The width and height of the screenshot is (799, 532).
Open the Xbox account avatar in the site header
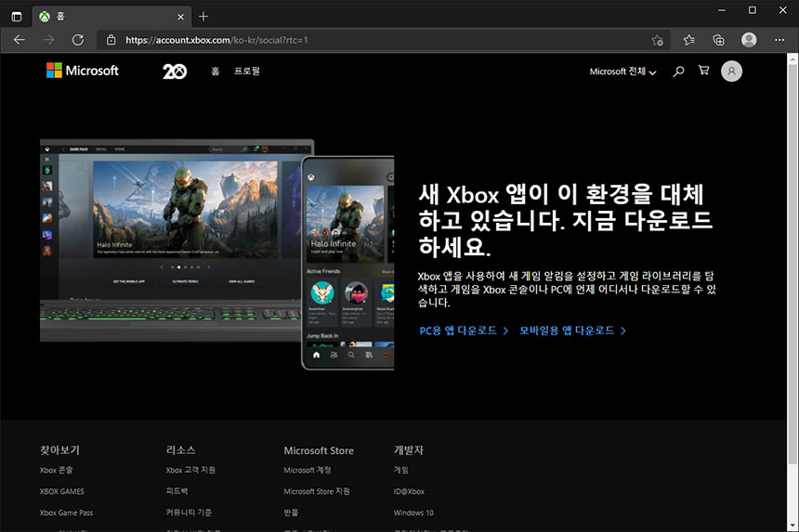point(731,71)
